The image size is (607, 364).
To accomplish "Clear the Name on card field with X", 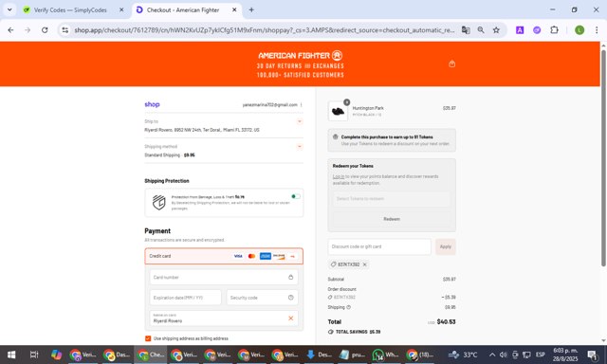I will (x=291, y=318).
